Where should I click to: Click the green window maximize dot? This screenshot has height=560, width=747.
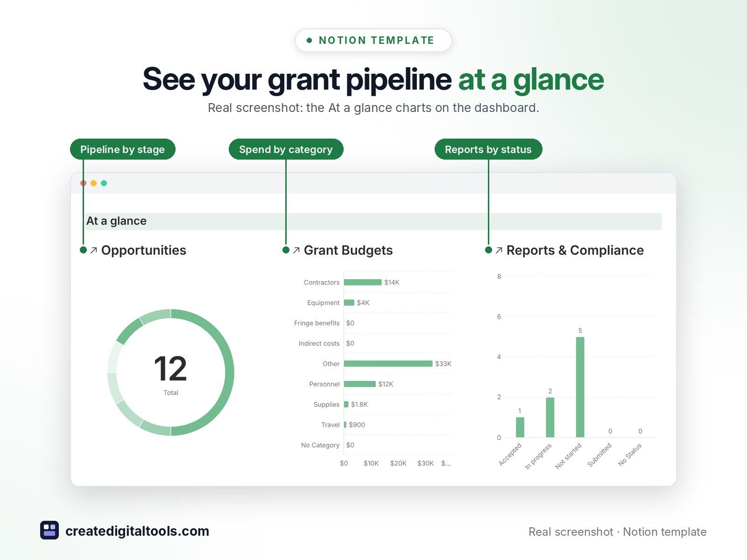point(104,183)
